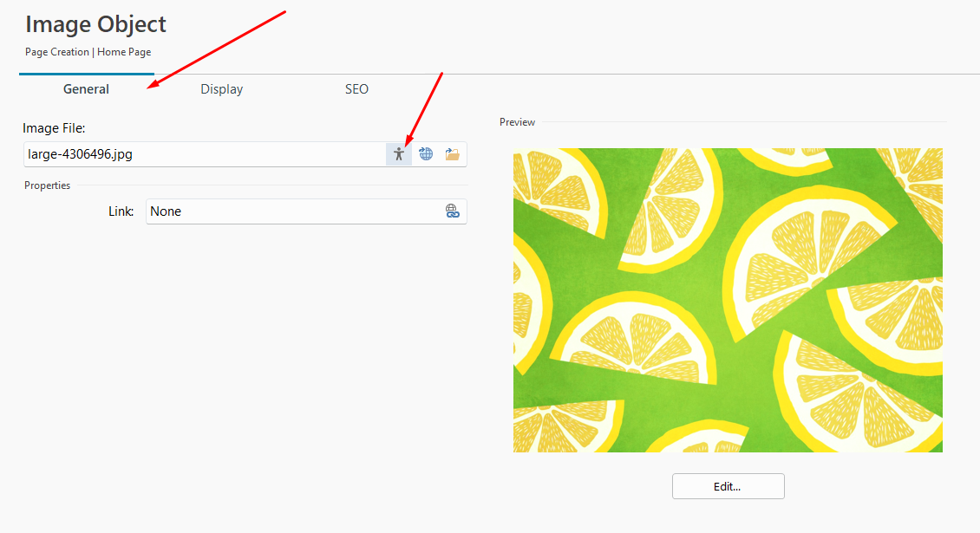Image resolution: width=980 pixels, height=533 pixels.
Task: Open accessibility options for the image file
Action: tap(399, 153)
